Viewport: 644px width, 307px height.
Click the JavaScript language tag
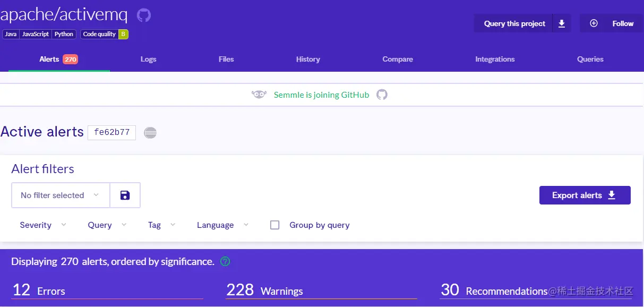coord(36,34)
